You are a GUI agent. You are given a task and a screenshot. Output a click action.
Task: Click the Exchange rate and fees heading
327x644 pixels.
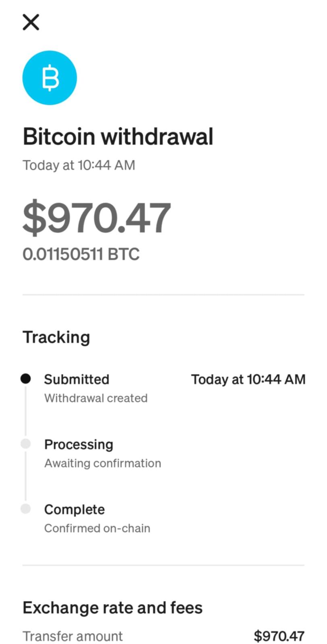pos(112,608)
